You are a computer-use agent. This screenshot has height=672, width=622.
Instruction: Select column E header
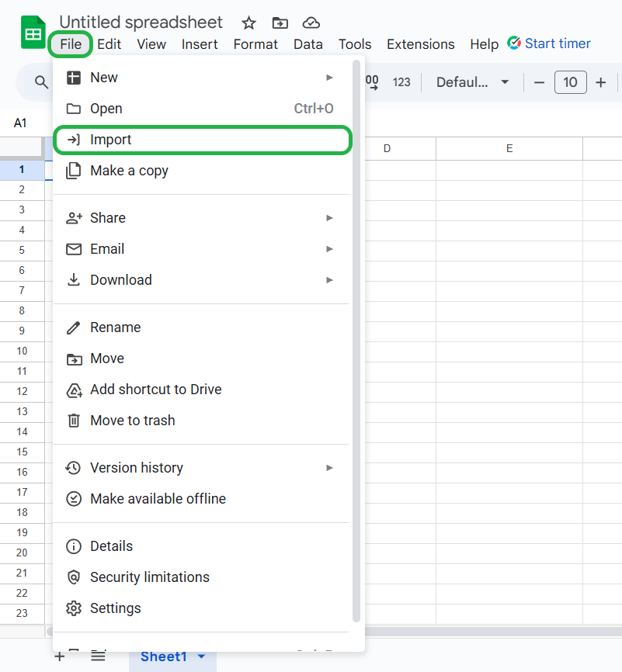(x=509, y=148)
